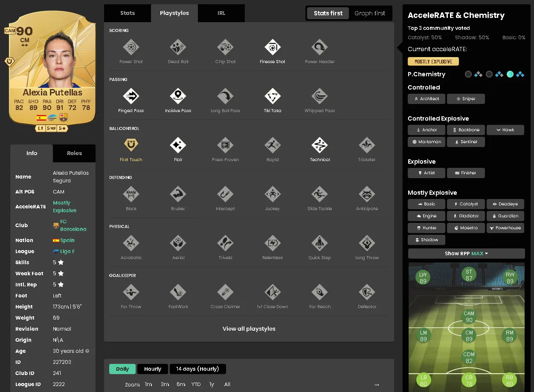Viewport: 534px width, 392px height.
Task: Switch to Graph first view
Action: [370, 13]
